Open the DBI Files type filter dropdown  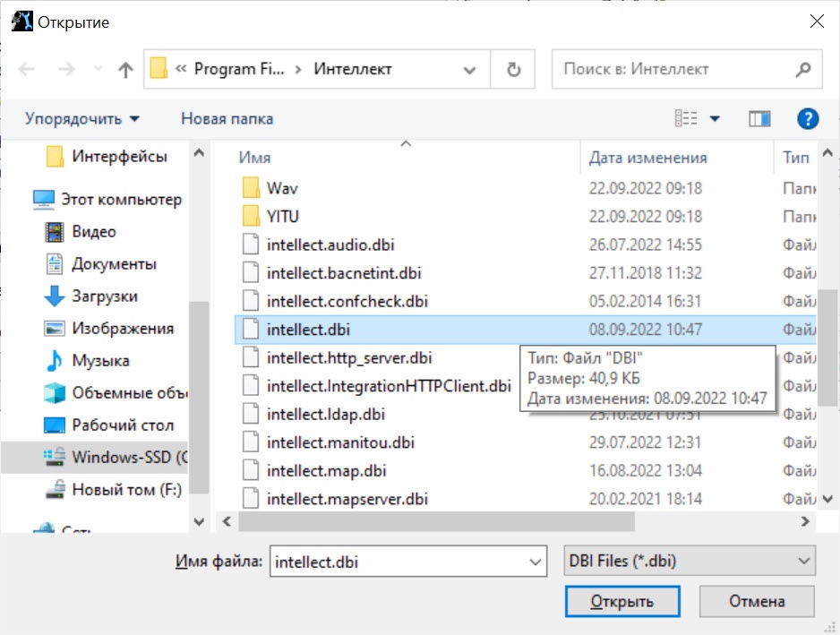(x=690, y=562)
